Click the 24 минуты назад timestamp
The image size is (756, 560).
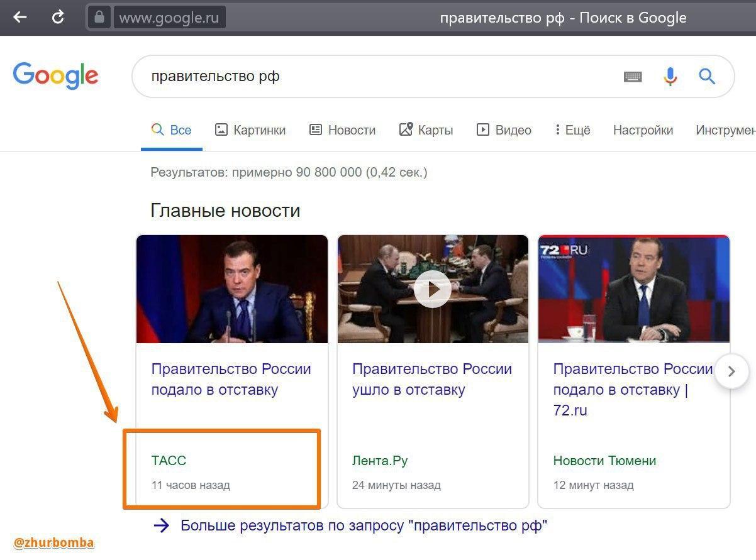(x=396, y=485)
